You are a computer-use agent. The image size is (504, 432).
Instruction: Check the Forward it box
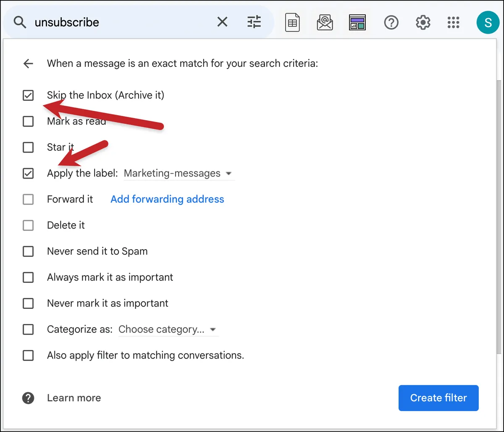(x=28, y=199)
